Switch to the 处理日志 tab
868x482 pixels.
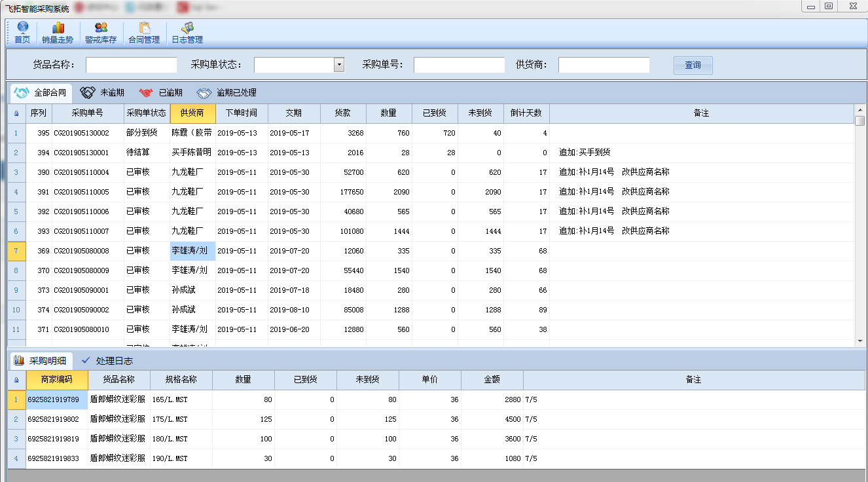click(x=107, y=360)
